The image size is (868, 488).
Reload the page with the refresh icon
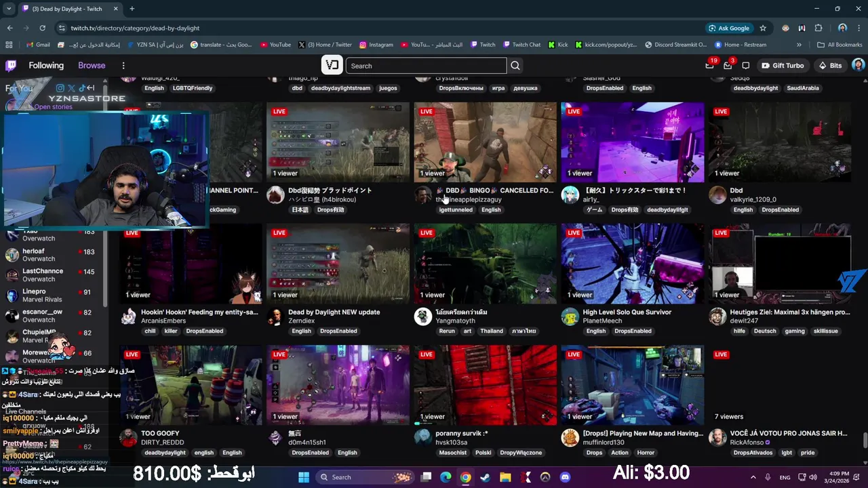coord(42,28)
